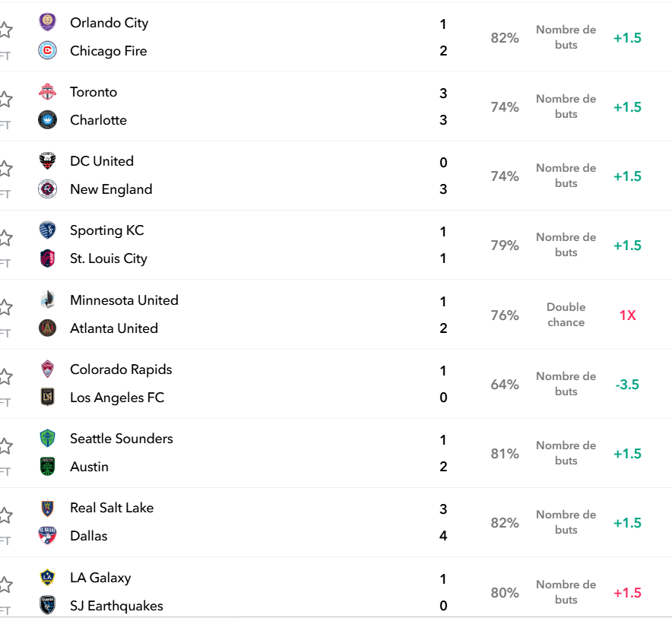Viewport: 672px width, 618px height.
Task: Open the New England team link
Action: [x=111, y=189]
